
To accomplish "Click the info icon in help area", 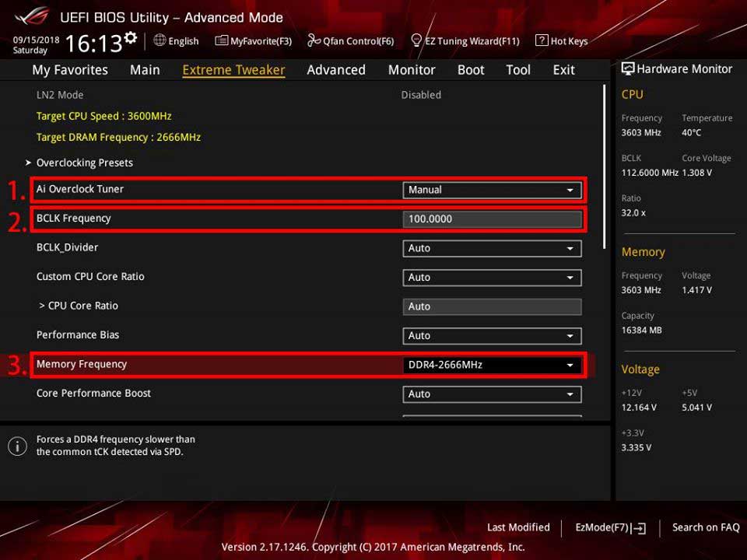I will [18, 446].
